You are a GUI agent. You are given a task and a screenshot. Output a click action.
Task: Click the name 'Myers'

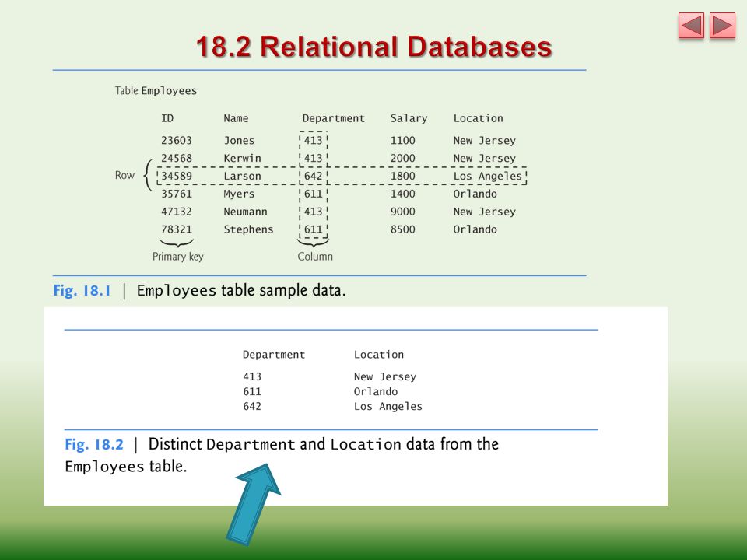(x=239, y=194)
